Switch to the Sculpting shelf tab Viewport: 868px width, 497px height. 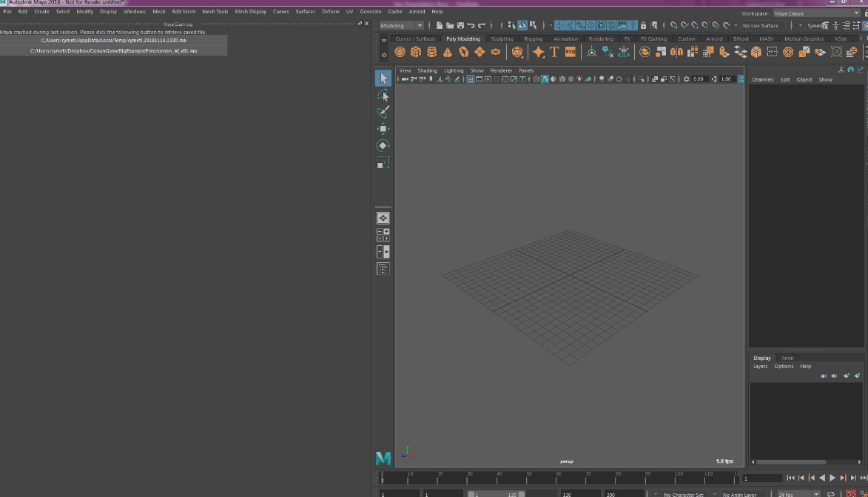click(x=502, y=39)
